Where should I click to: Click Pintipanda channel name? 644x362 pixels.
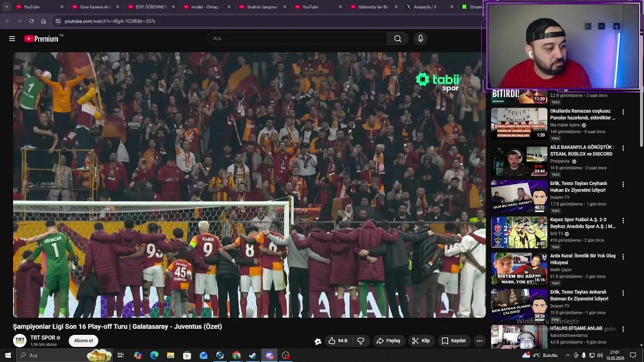pos(560,161)
